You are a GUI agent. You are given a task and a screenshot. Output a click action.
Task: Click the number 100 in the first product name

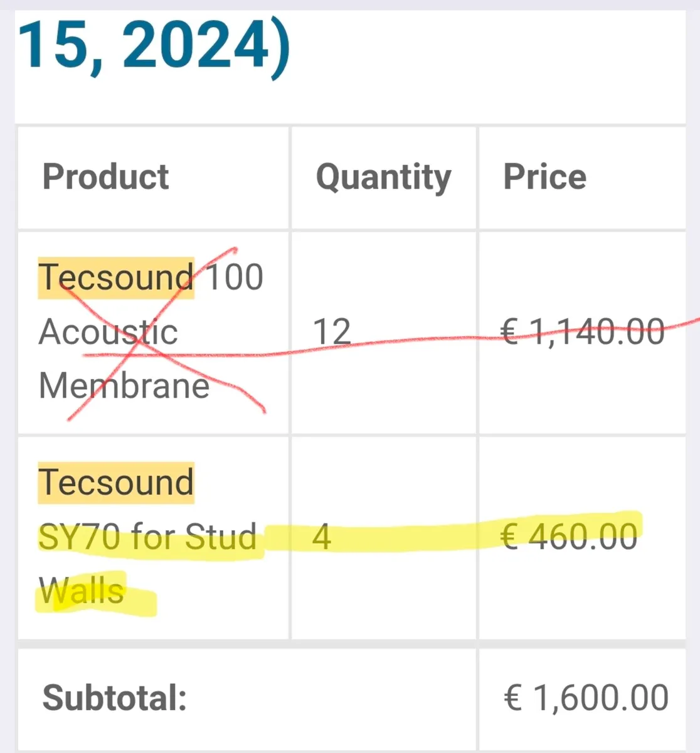(x=234, y=277)
